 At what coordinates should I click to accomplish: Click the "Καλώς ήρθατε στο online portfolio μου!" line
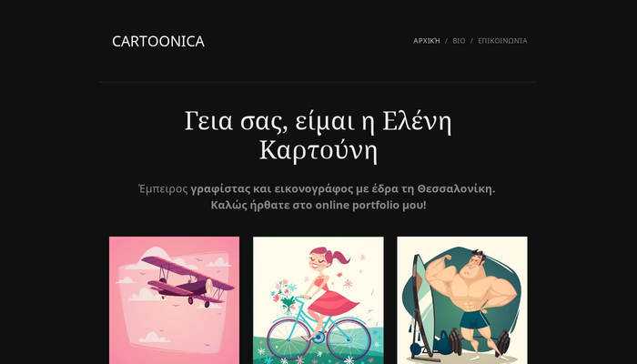click(x=318, y=205)
